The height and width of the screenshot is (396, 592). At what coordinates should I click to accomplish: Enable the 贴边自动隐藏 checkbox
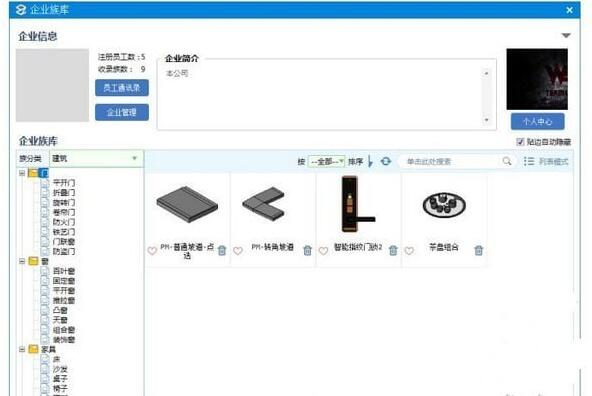point(520,142)
